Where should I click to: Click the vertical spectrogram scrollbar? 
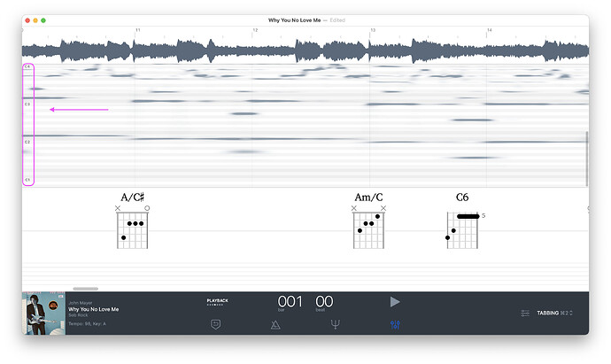(586, 159)
